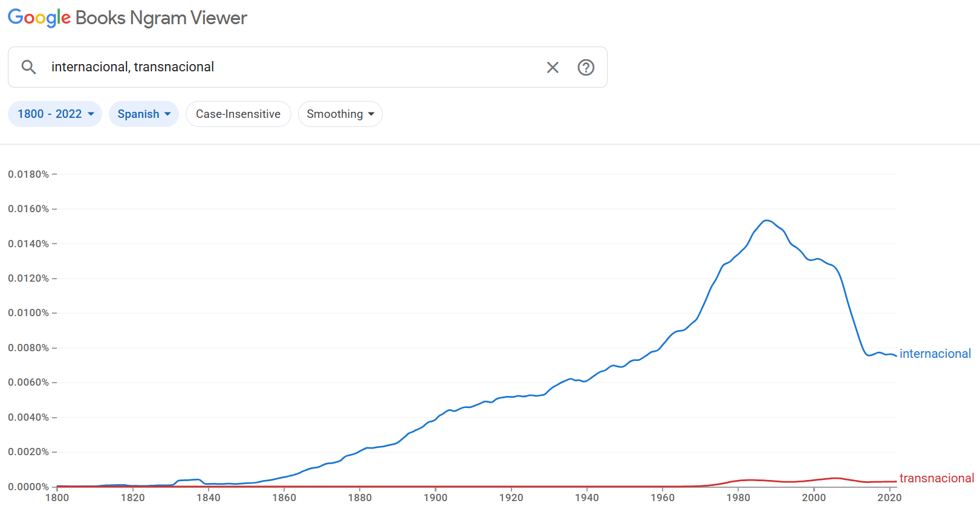Click the 1800 x-axis year label

[x=57, y=497]
